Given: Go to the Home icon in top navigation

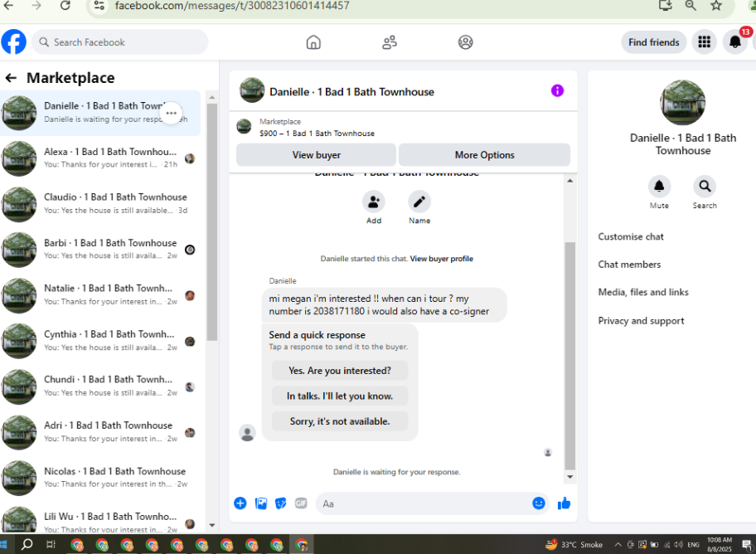Looking at the screenshot, I should click(313, 42).
